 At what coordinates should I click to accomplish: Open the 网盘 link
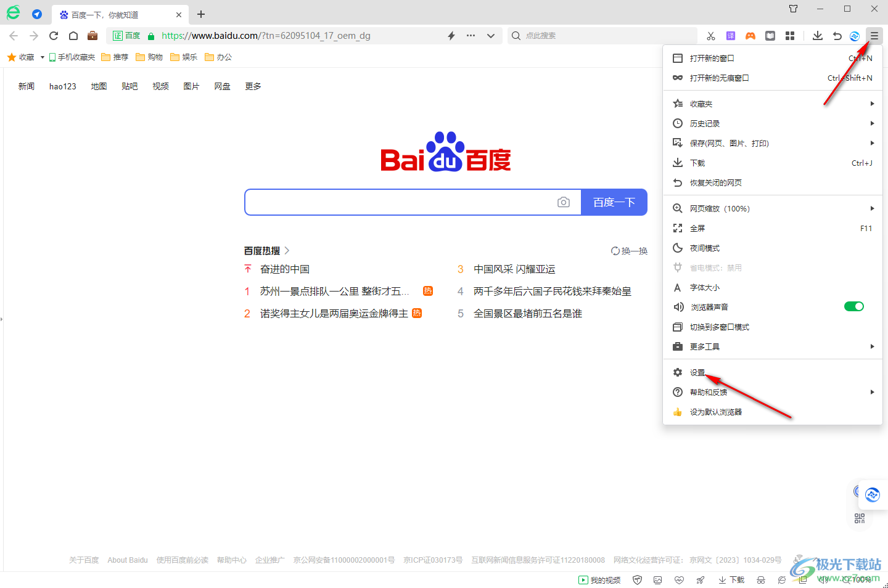[222, 86]
